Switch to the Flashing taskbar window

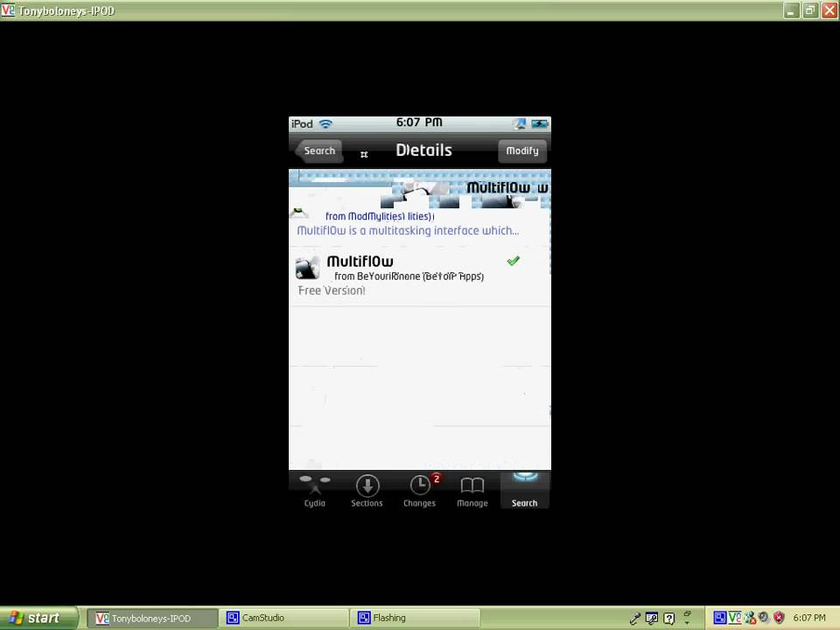coord(414,619)
